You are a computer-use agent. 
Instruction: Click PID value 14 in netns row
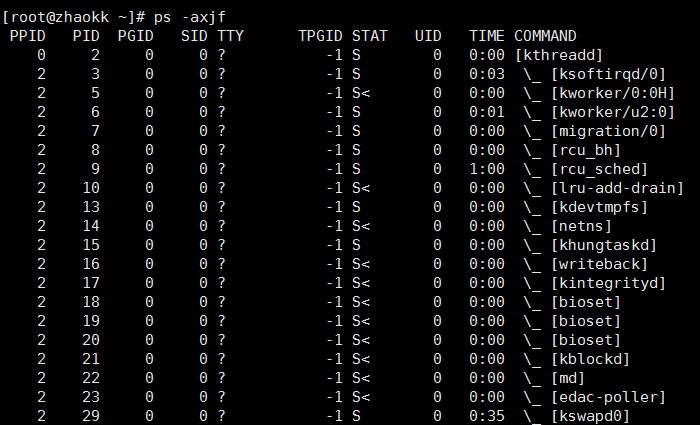click(x=91, y=226)
